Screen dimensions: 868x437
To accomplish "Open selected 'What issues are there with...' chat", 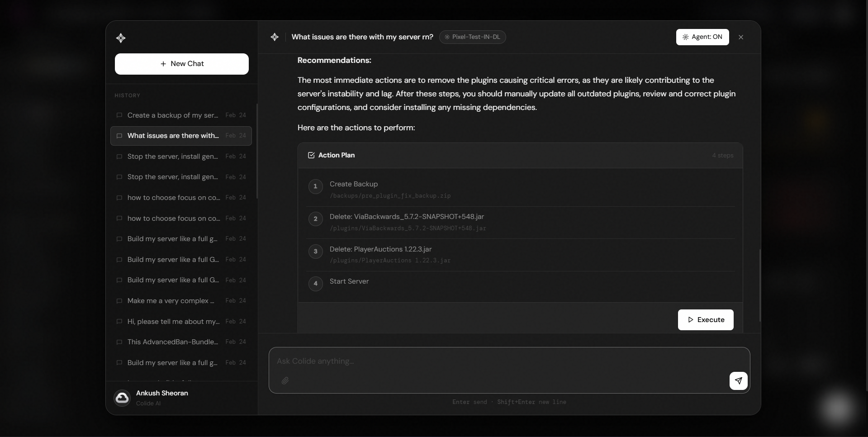I will 181,136.
